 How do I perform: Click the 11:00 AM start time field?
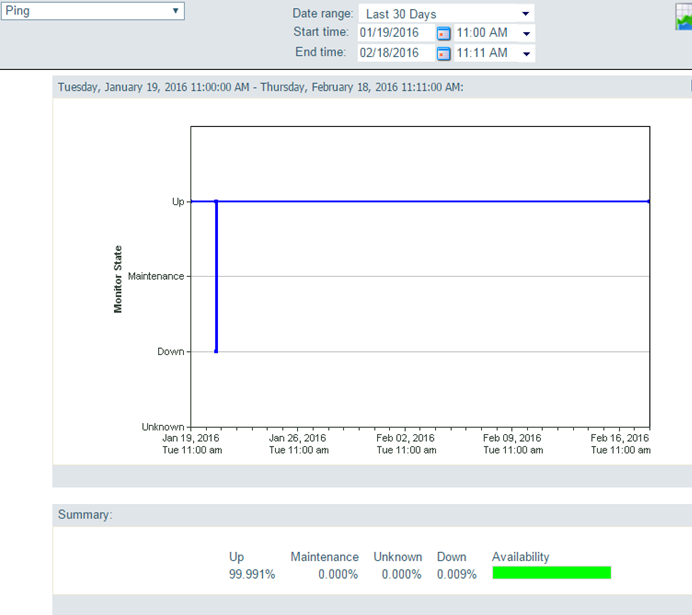pos(485,33)
